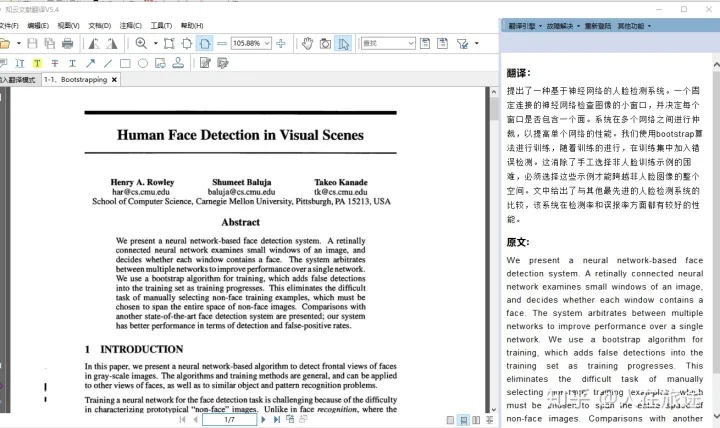Open the 其他功能 dropdown menu
The height and width of the screenshot is (428, 720).
pyautogui.click(x=634, y=26)
